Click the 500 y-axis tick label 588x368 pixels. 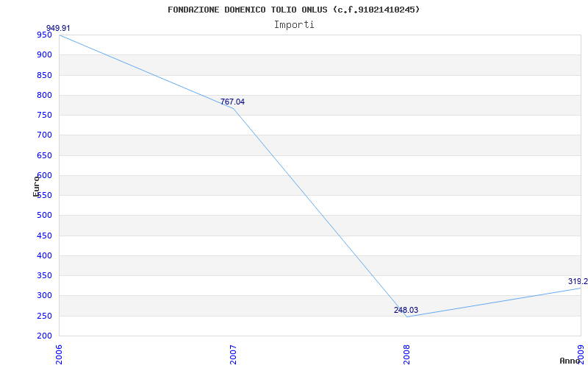pyautogui.click(x=44, y=216)
